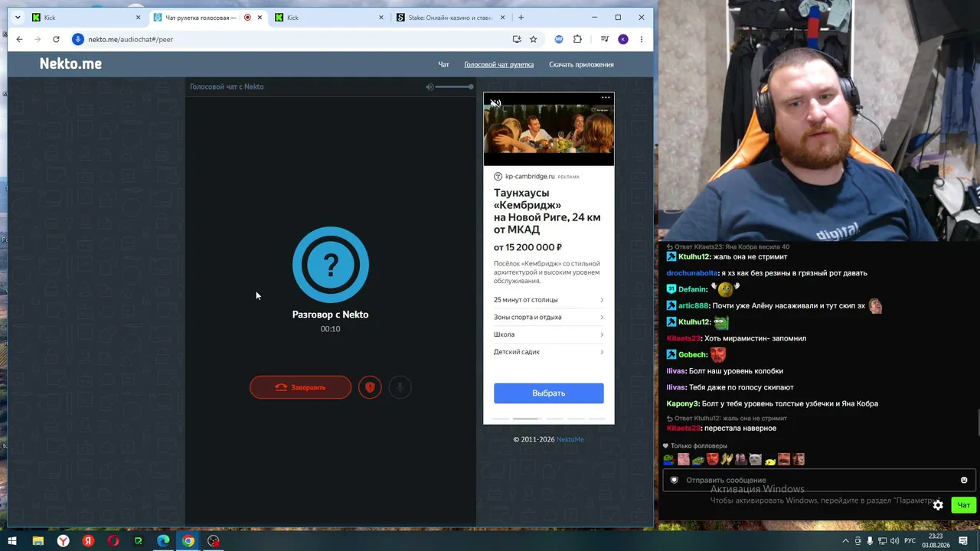Go back in browser history
The width and height of the screenshot is (980, 551).
tap(19, 39)
